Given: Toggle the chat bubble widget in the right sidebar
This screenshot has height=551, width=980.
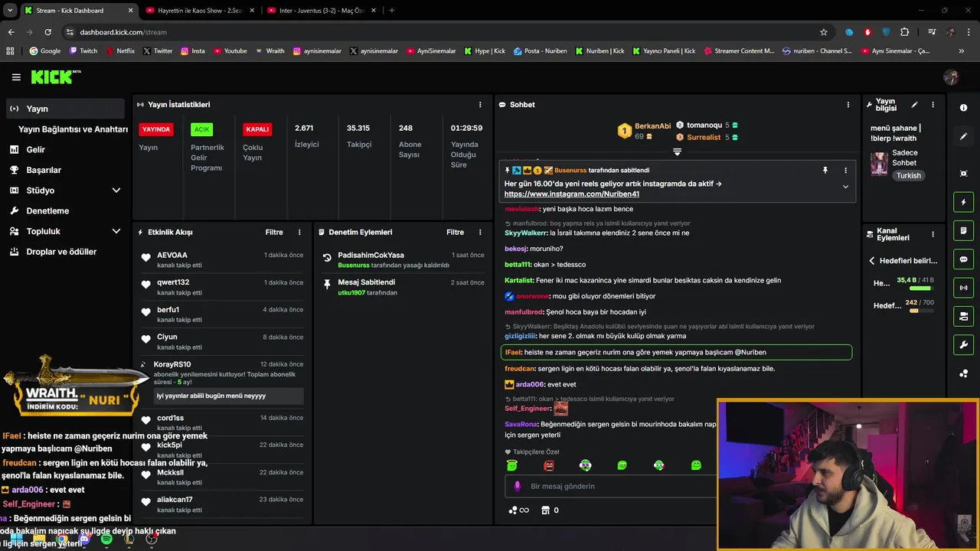Looking at the screenshot, I should [963, 259].
